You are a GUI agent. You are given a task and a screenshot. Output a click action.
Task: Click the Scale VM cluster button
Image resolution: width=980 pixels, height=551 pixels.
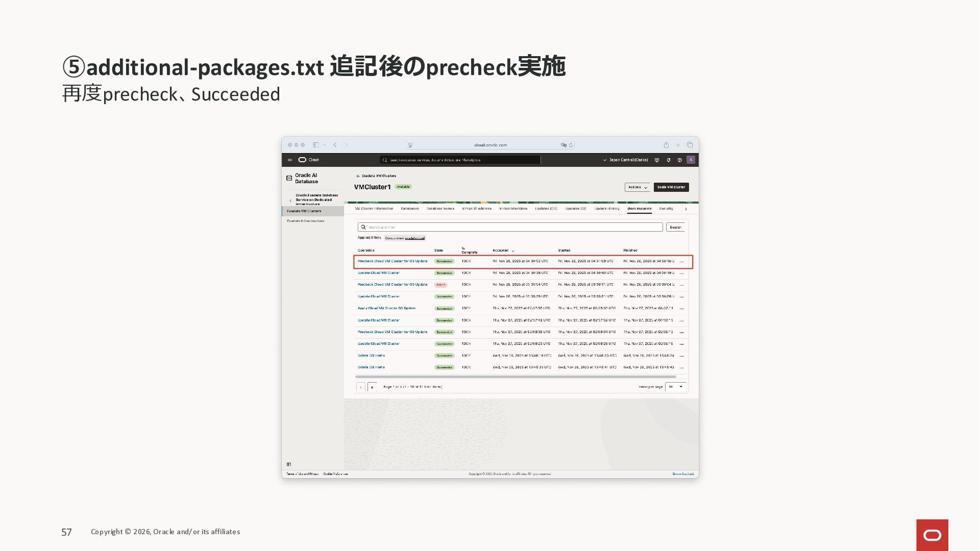pos(671,187)
